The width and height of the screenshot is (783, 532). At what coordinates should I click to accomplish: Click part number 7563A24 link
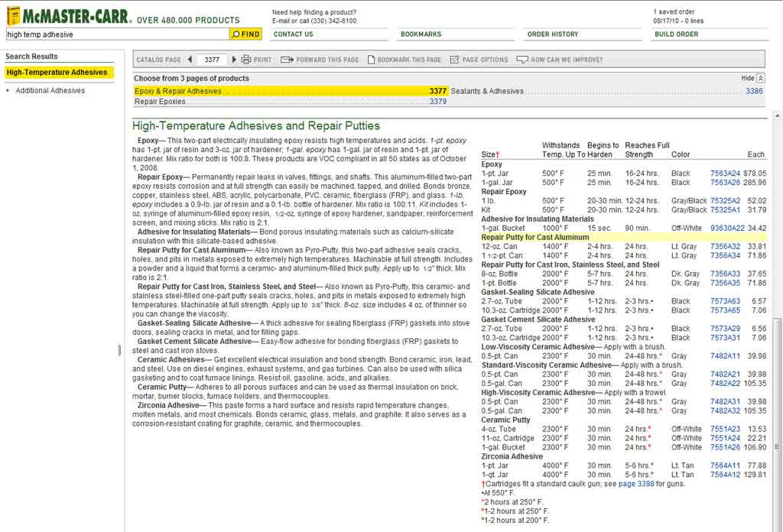coord(725,174)
